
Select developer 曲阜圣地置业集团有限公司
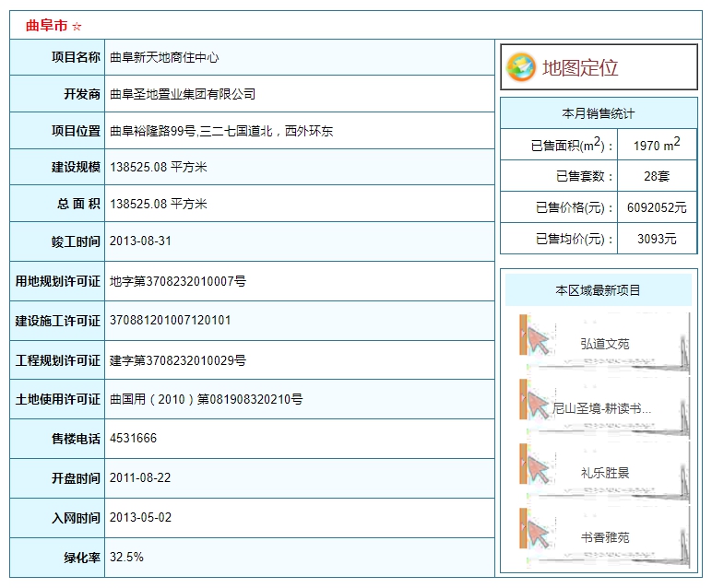click(183, 94)
